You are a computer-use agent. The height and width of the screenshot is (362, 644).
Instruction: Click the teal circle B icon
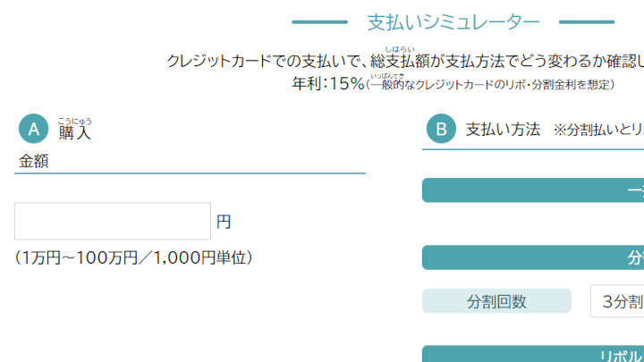[441, 130]
